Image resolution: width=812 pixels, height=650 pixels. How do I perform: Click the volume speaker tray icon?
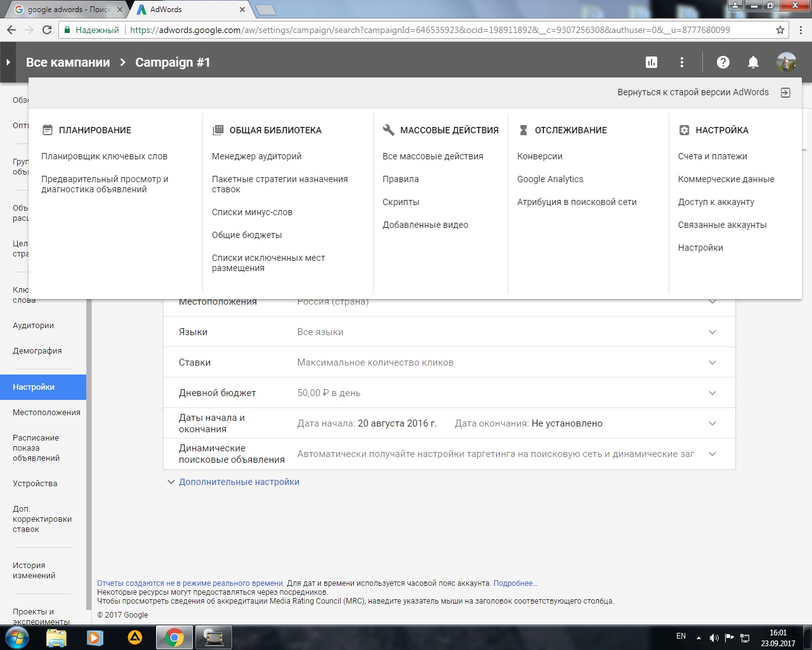(714, 637)
